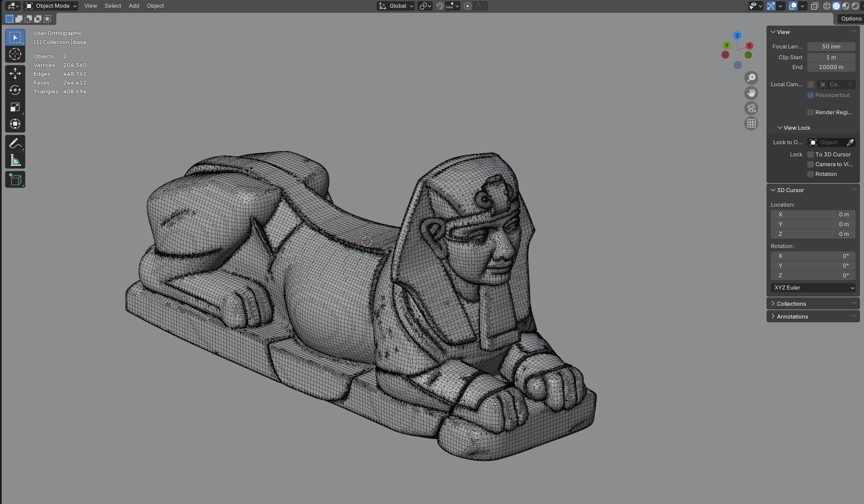Screen dimensions: 864x504
Task: Tick the Render Region checkbox
Action: coord(810,112)
